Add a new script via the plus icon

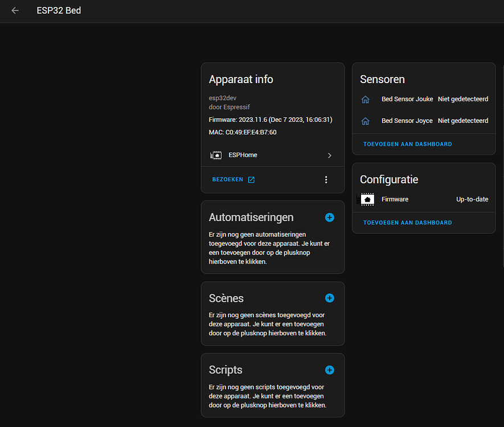329,370
